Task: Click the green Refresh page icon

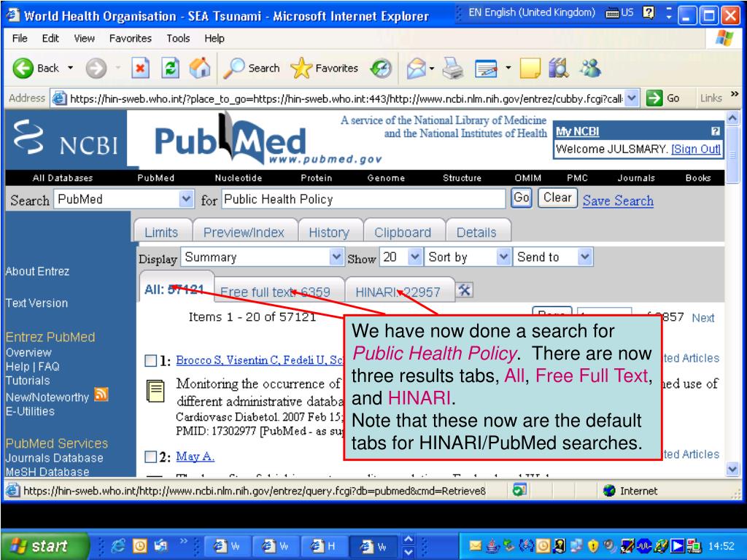Action: 170,68
